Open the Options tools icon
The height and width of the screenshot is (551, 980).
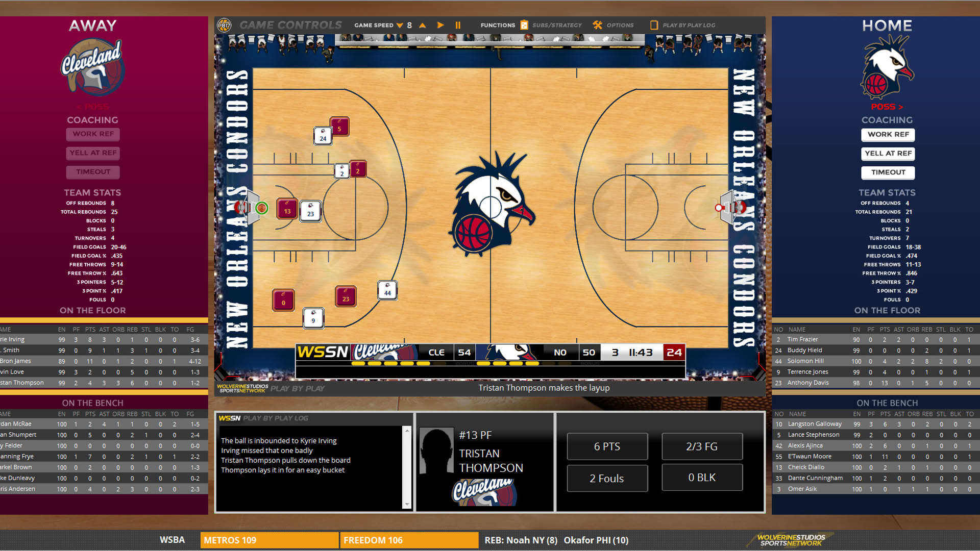click(x=598, y=25)
